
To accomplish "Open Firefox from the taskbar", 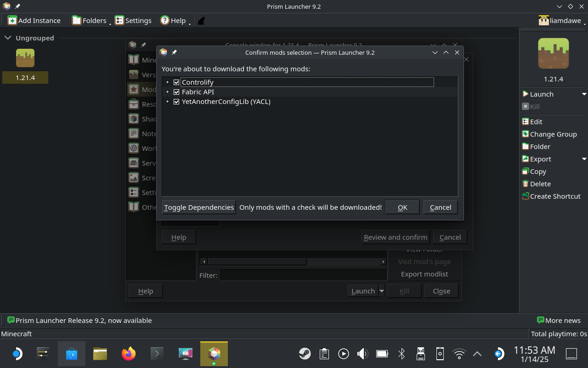I will pyautogui.click(x=129, y=353).
